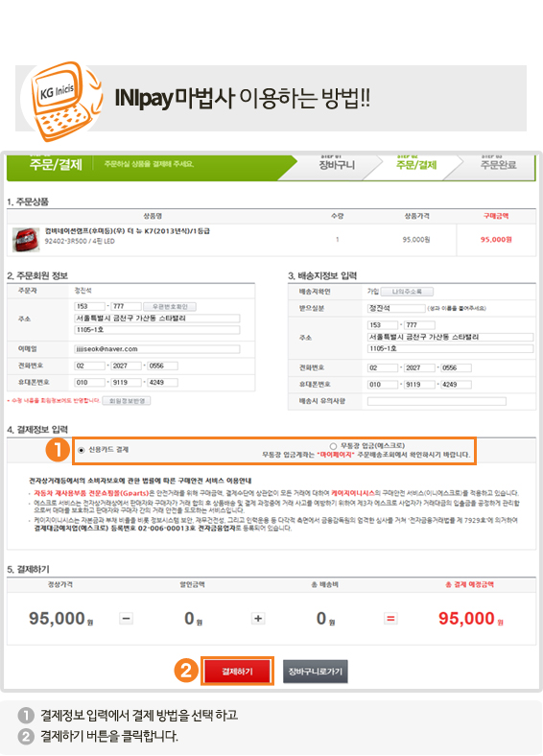Click the 나의주소록 button

[x=407, y=292]
